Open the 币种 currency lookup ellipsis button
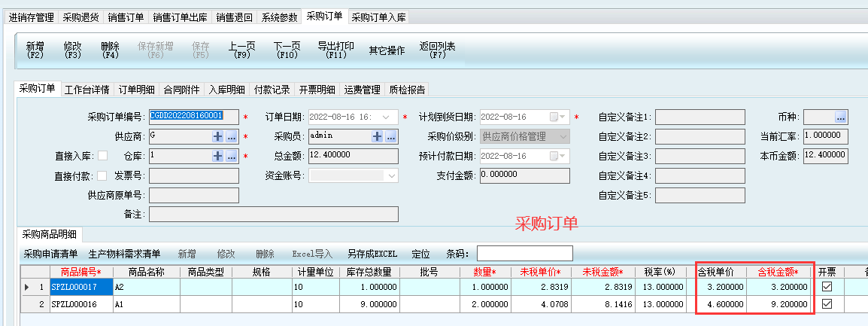Screen dimensions: 868x326 coord(840,117)
